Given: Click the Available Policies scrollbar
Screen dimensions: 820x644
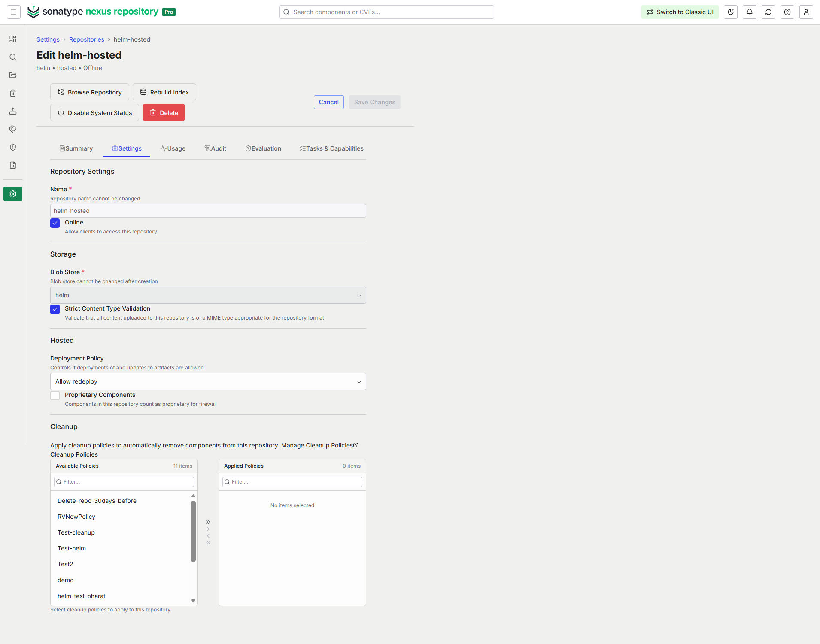Looking at the screenshot, I should point(193,531).
